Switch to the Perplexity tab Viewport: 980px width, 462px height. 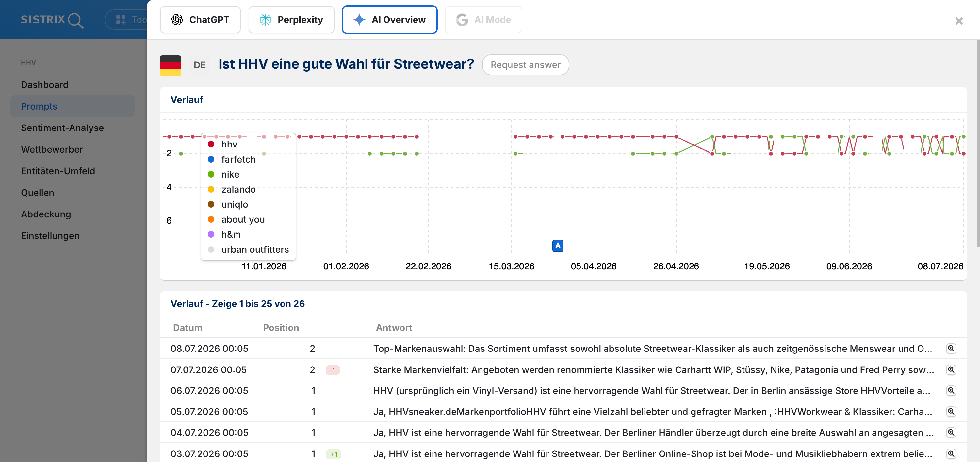[291, 19]
